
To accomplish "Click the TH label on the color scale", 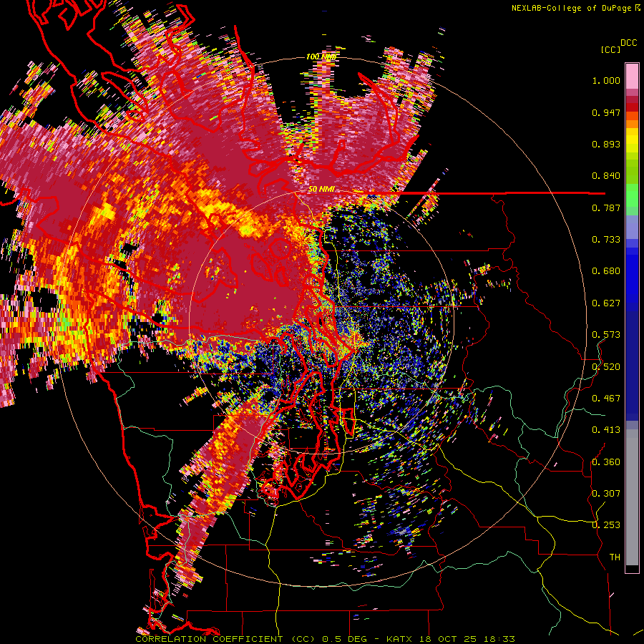I will pos(615,557).
